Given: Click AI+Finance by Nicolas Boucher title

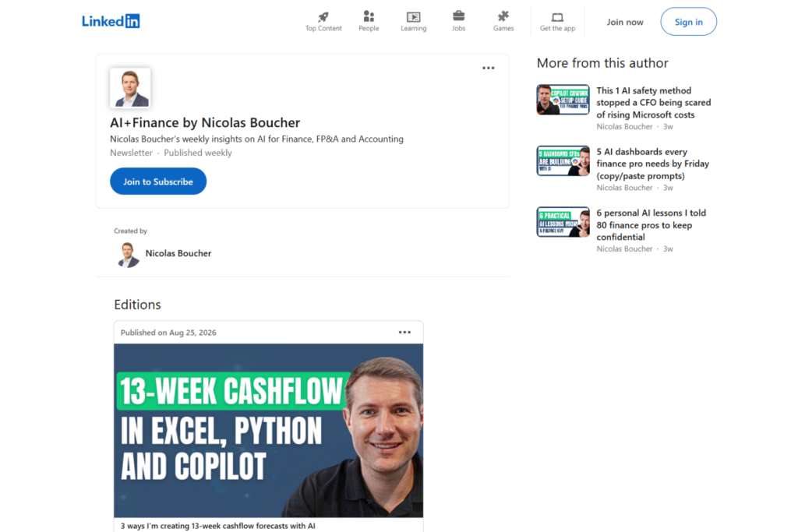Looking at the screenshot, I should pyautogui.click(x=205, y=122).
